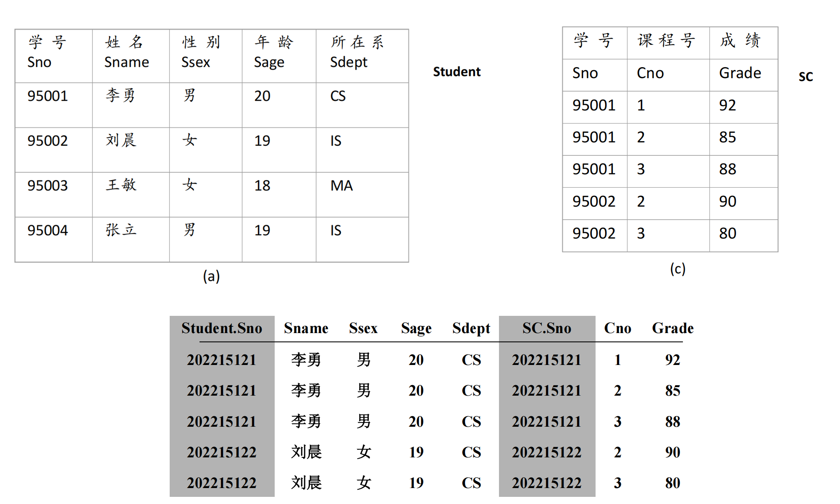The width and height of the screenshot is (840, 504).
Task: Click the Cno header in the SC table
Action: point(650,73)
